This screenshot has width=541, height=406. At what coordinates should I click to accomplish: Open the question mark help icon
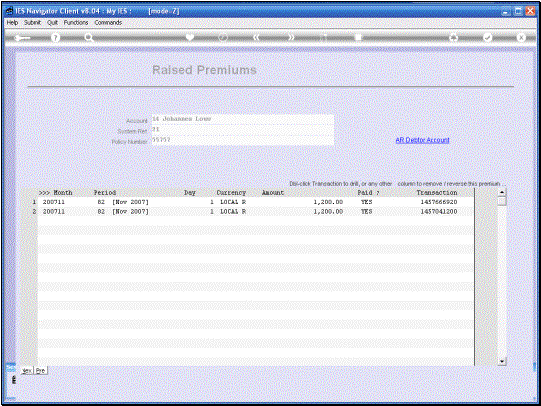[55, 38]
